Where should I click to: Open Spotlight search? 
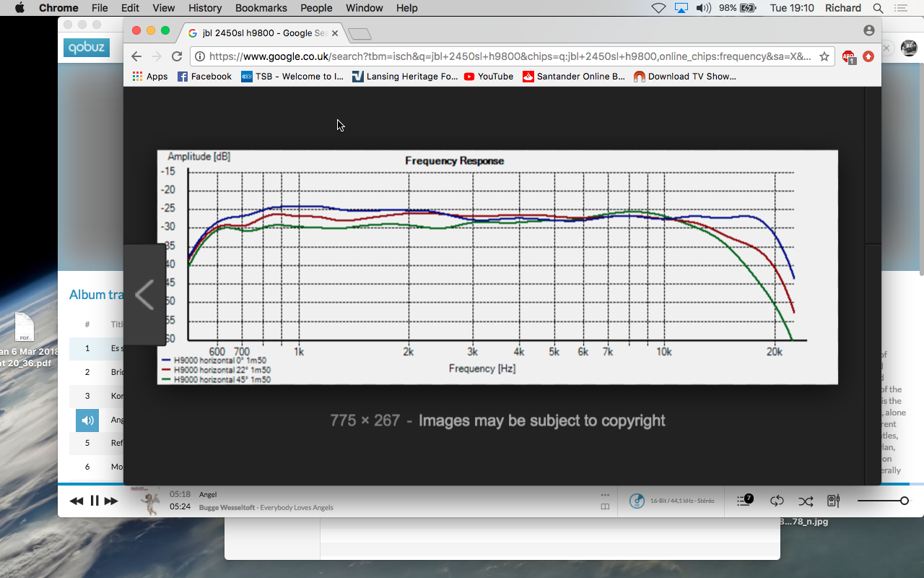coord(878,8)
